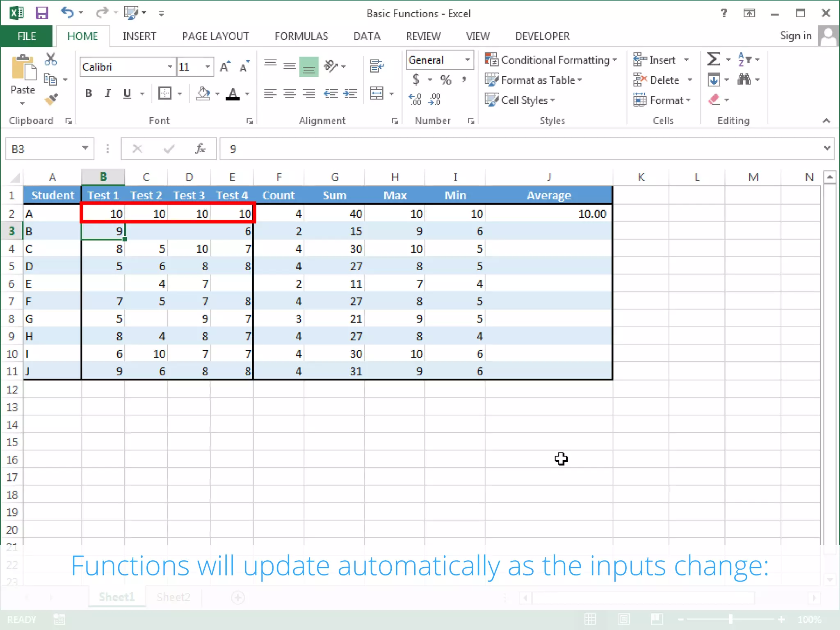Increase font size with the large A icon
Screen dimensions: 840x630
[225, 67]
